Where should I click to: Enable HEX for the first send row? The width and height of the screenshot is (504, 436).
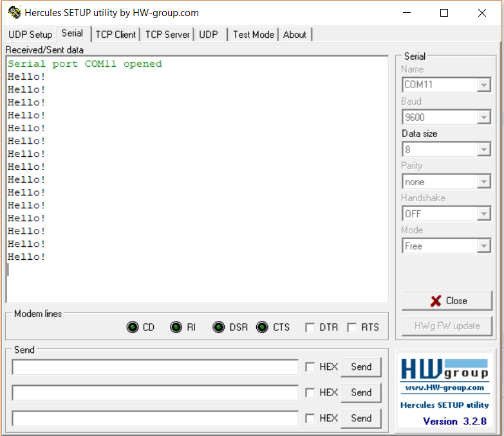click(x=310, y=367)
